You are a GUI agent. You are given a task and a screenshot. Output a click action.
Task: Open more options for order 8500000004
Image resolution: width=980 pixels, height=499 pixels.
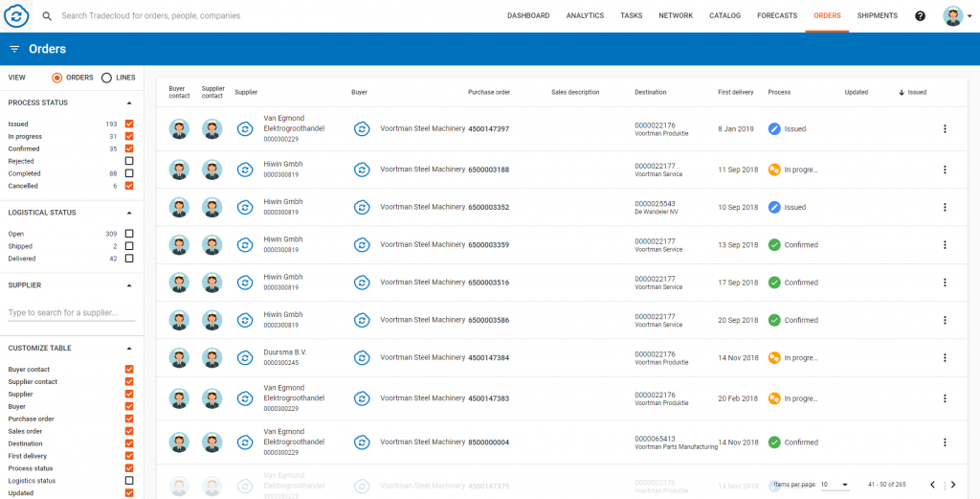[945, 442]
